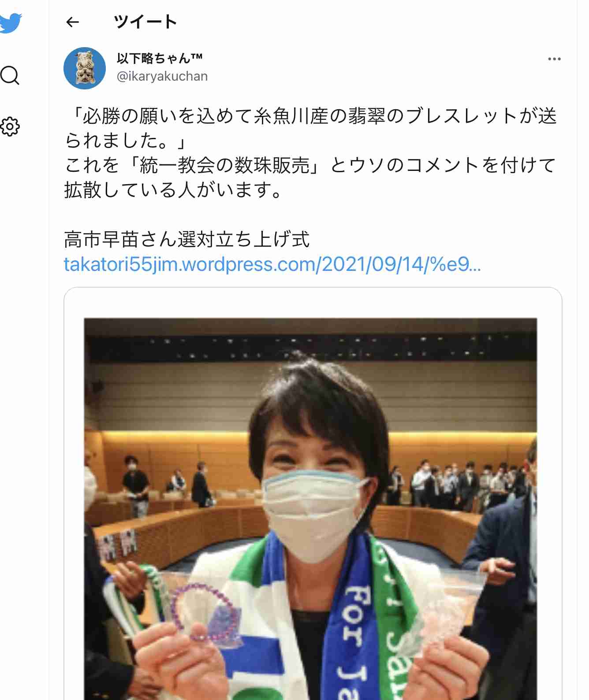Click the display name 以下略ちゃん™
Image resolution: width=589 pixels, height=700 pixels.
point(160,58)
